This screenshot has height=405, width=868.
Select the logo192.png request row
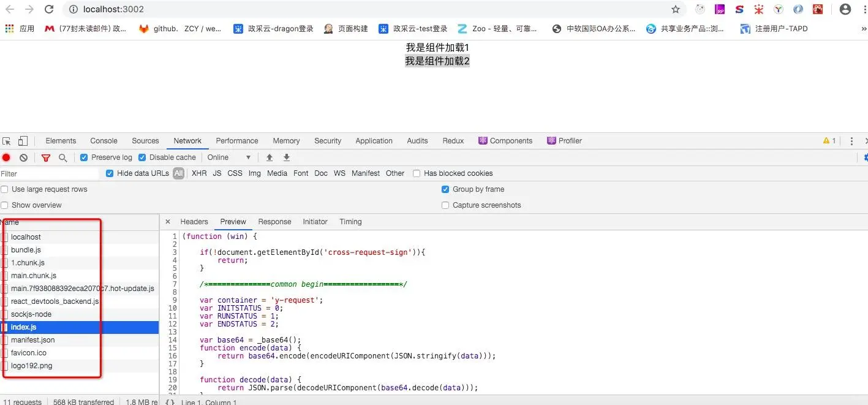point(80,366)
